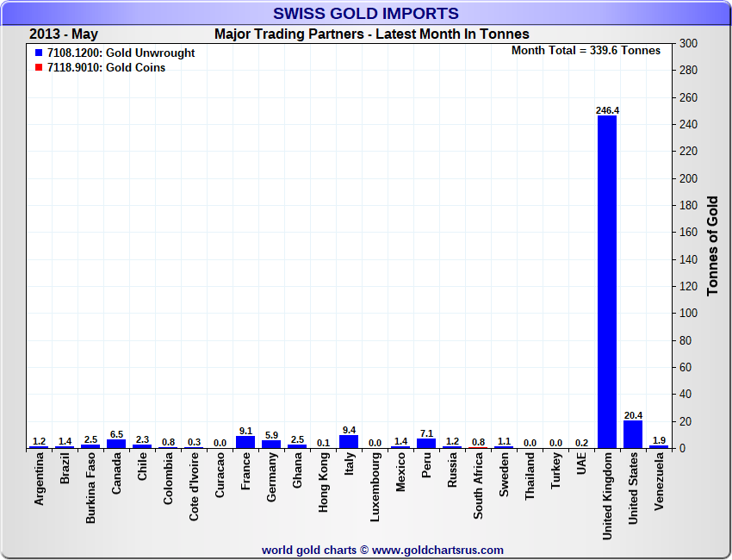
Task: Click the Month Total 339.6 Tonnes text
Action: [586, 51]
